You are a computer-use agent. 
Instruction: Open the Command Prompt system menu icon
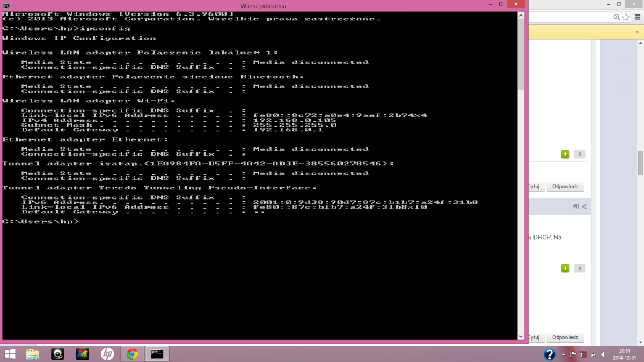click(6, 5)
